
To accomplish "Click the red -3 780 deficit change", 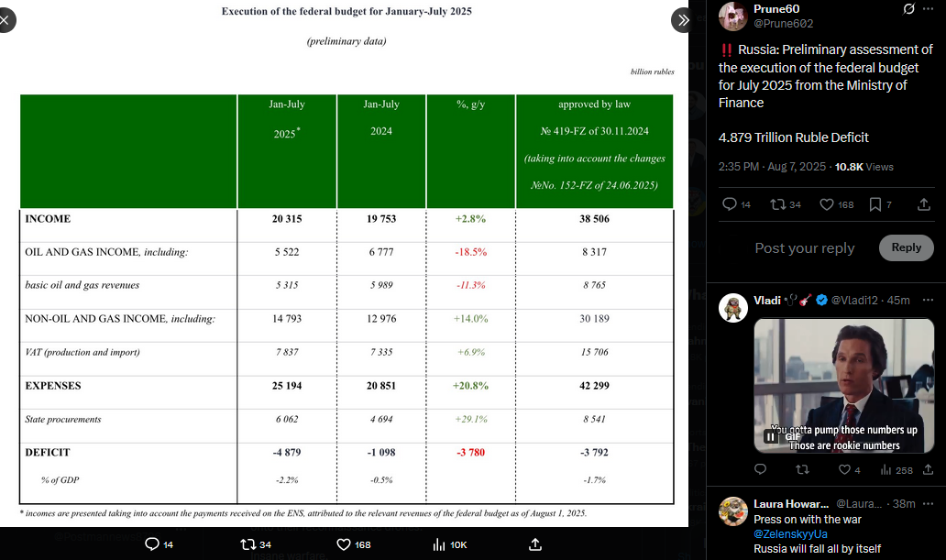I will (470, 452).
